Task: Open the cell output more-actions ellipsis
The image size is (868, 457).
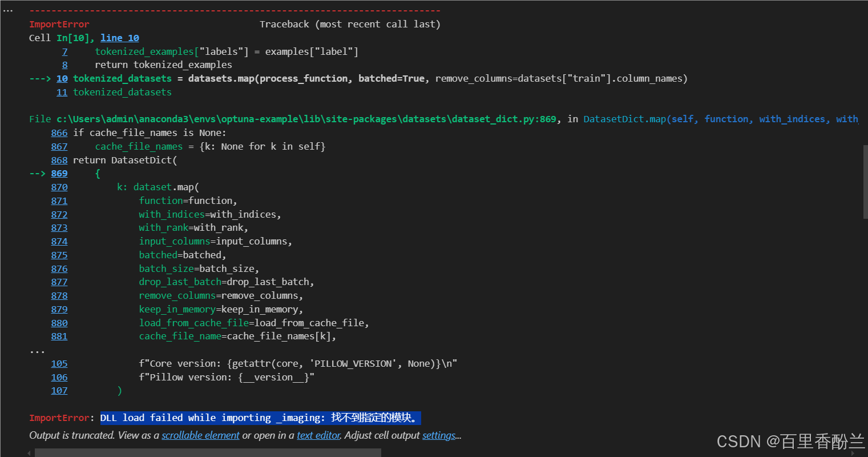Action: point(8,10)
